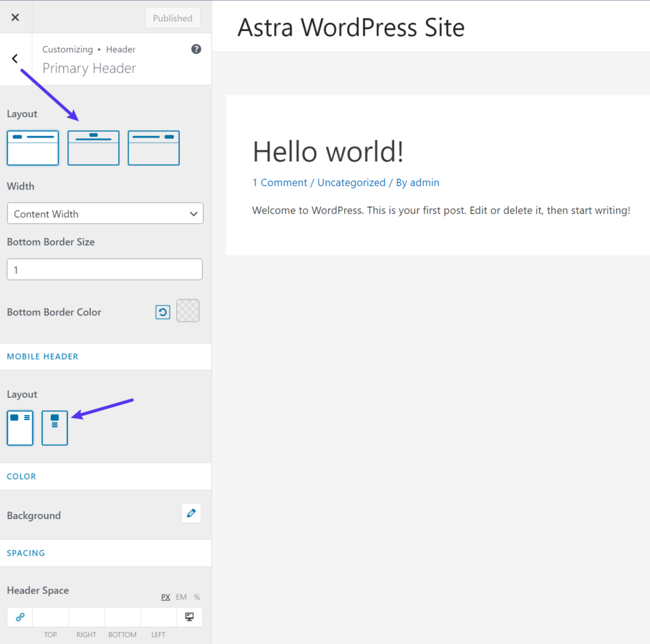Screen dimensions: 650x644
Task: Reset the Bottom Border Color to default
Action: point(162,311)
